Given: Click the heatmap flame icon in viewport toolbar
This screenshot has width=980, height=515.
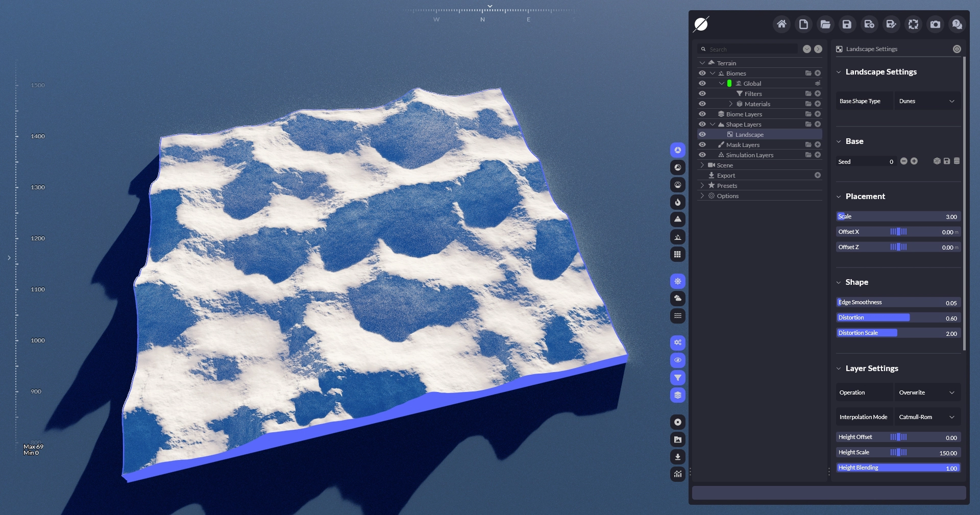Looking at the screenshot, I should (677, 202).
